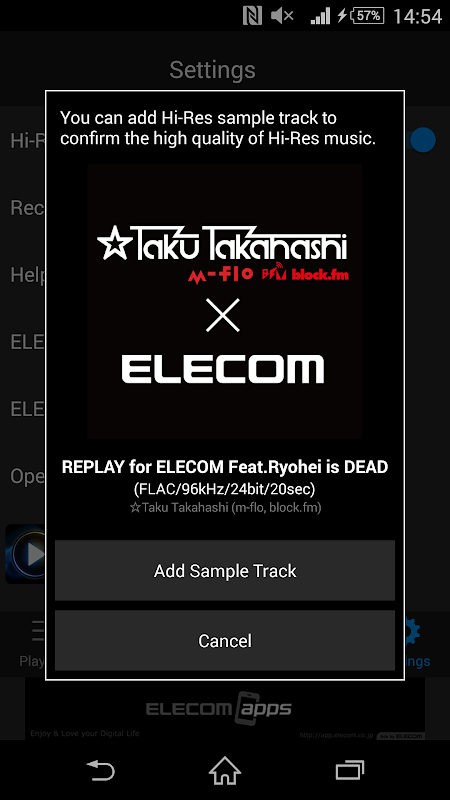
Task: Tap the track title REPLAY for ELECOM
Action: point(225,466)
